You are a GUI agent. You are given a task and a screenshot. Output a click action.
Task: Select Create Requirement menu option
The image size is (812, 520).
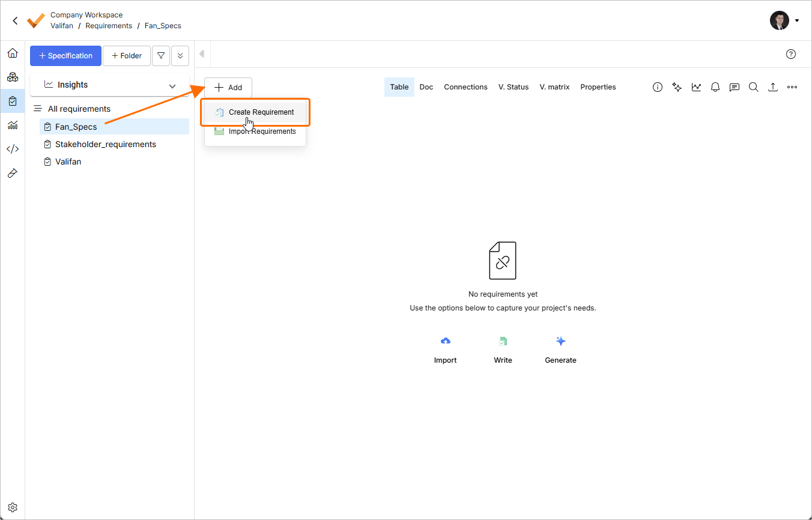pyautogui.click(x=261, y=112)
